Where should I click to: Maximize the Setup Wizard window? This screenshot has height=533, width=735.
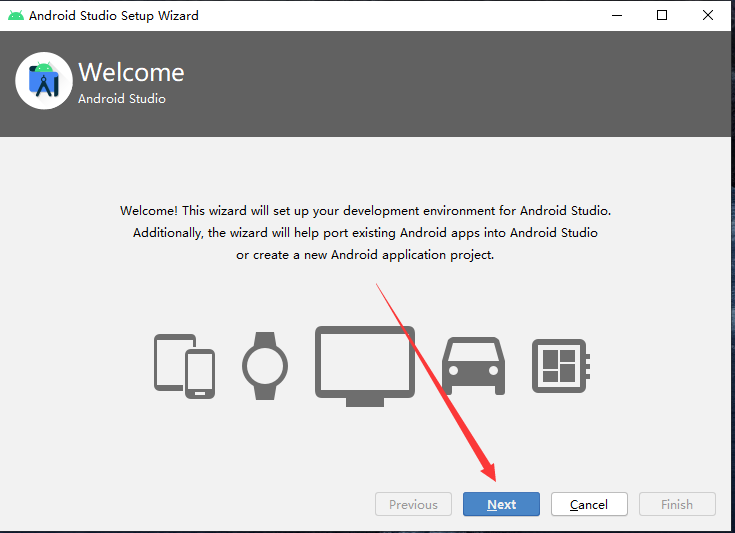[x=662, y=15]
